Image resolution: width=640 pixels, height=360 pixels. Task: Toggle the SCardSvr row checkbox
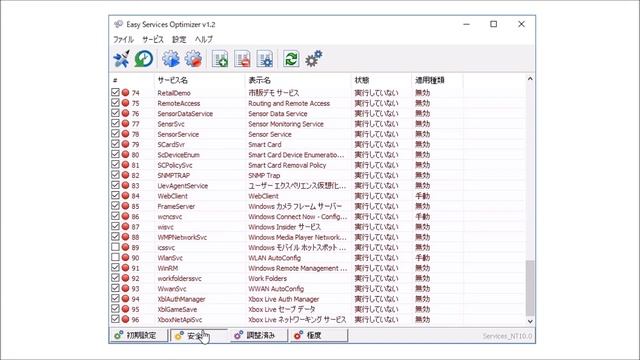(x=115, y=144)
